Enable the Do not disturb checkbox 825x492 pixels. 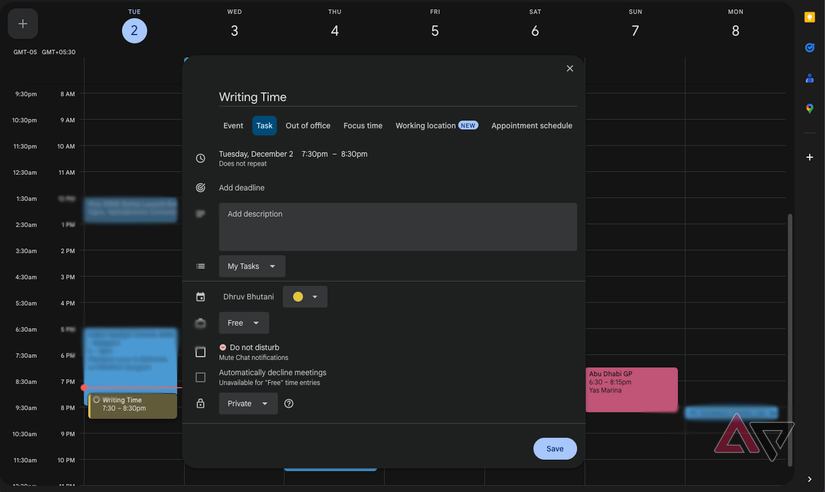click(x=201, y=352)
